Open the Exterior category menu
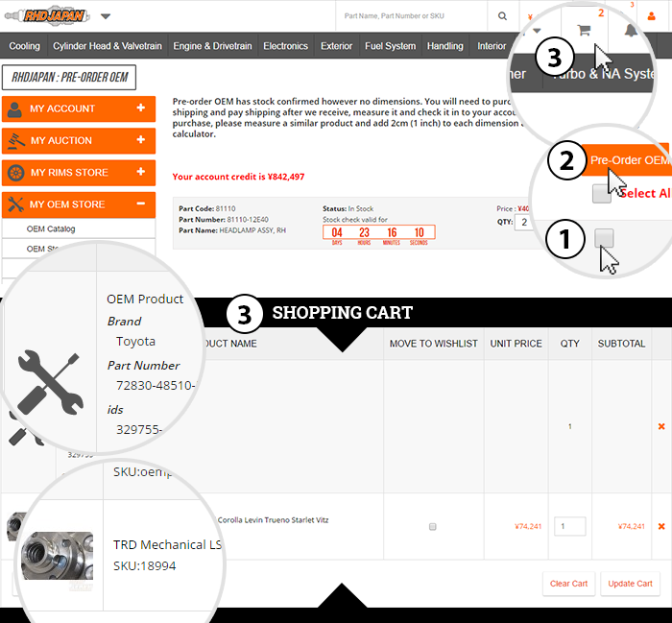The width and height of the screenshot is (672, 623). pyautogui.click(x=336, y=46)
